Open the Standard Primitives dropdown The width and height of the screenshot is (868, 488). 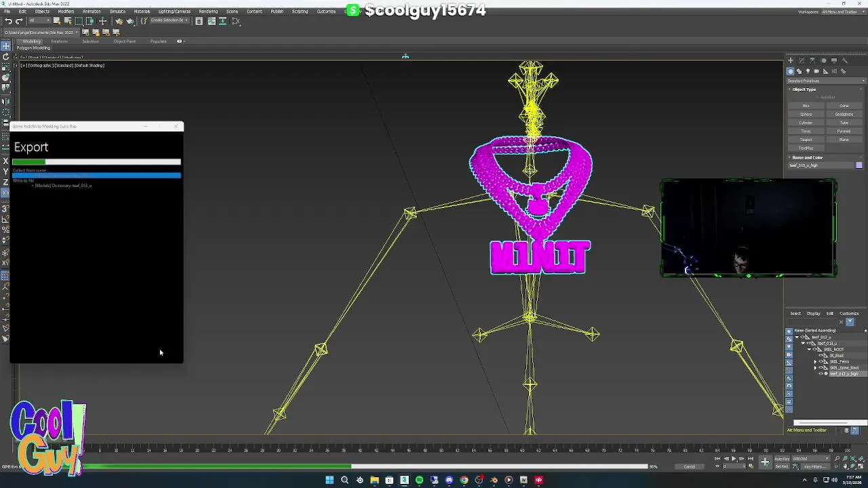pyautogui.click(x=827, y=81)
